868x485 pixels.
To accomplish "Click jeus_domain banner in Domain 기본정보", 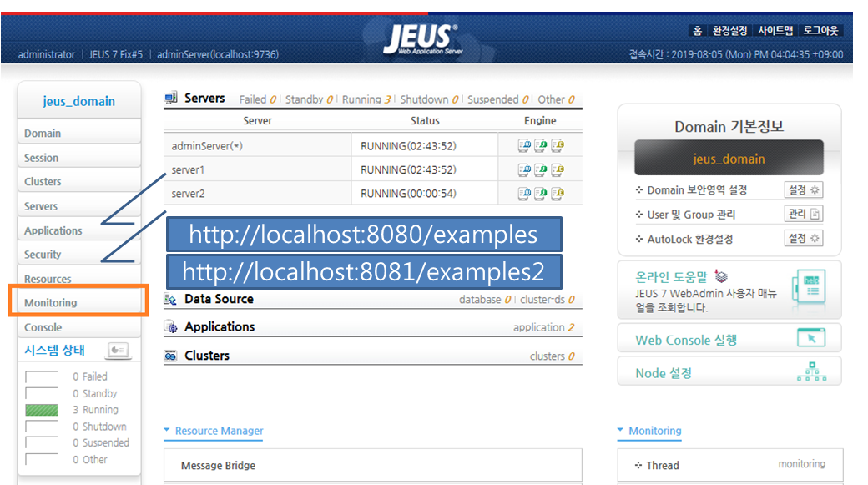I will pyautogui.click(x=729, y=159).
